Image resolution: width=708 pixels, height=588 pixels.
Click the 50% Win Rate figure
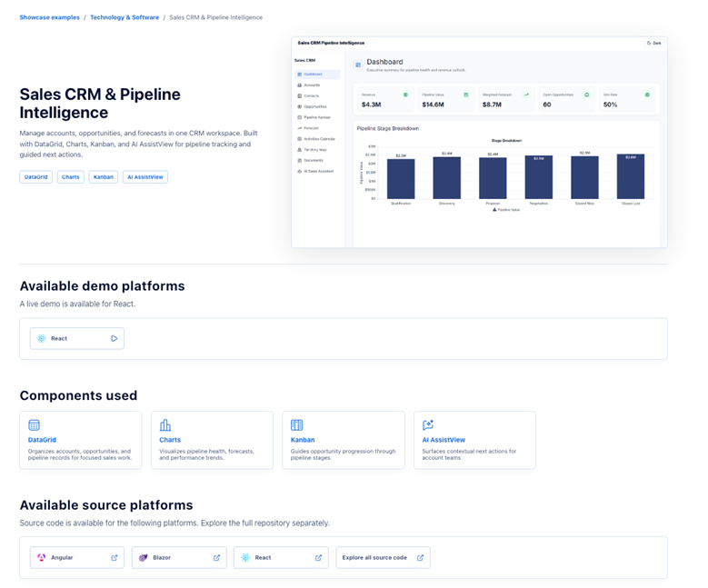[x=610, y=105]
